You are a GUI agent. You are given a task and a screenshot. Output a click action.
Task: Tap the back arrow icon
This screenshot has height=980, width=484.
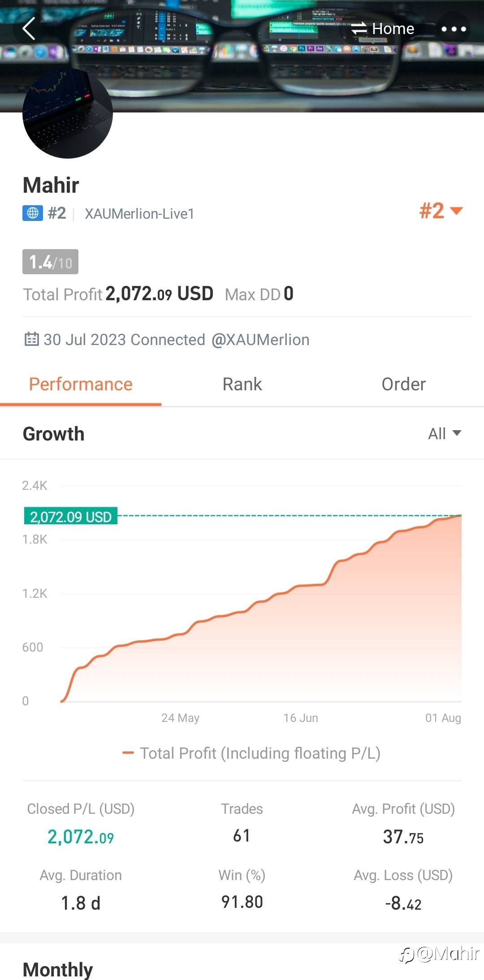pyautogui.click(x=29, y=29)
